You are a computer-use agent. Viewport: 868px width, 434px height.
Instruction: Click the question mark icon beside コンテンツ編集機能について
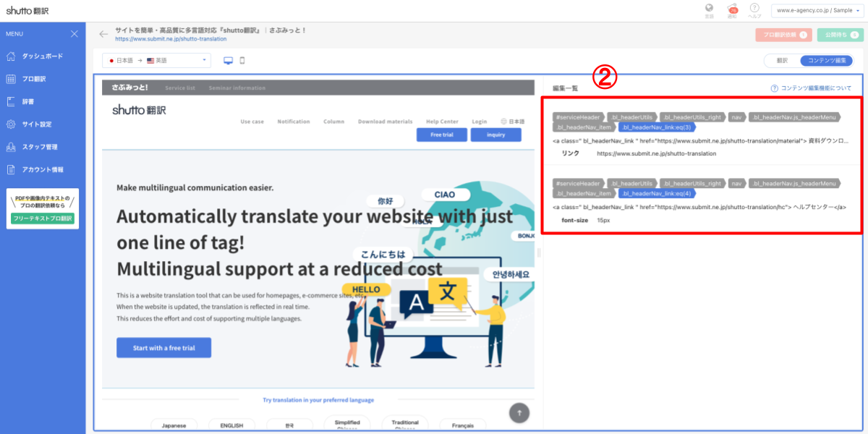(x=775, y=88)
